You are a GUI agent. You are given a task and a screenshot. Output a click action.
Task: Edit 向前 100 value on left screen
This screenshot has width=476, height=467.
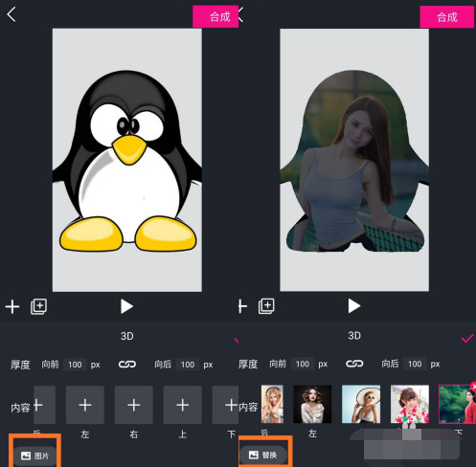point(75,365)
